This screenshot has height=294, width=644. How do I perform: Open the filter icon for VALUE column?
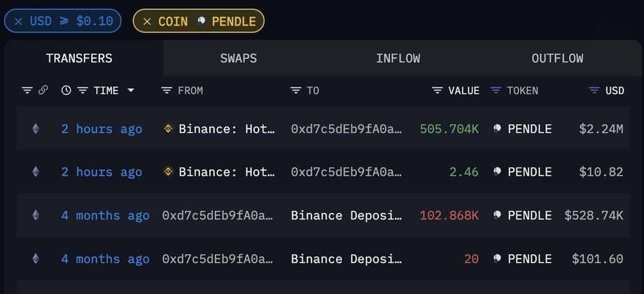tap(437, 90)
